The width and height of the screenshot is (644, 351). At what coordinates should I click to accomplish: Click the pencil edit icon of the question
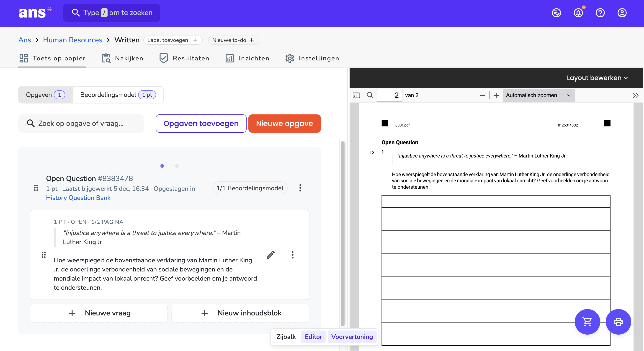(x=270, y=255)
